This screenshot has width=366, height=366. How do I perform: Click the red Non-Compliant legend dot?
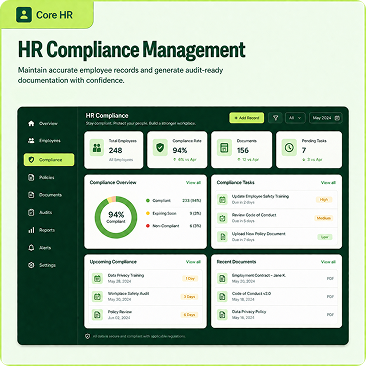pos(148,226)
